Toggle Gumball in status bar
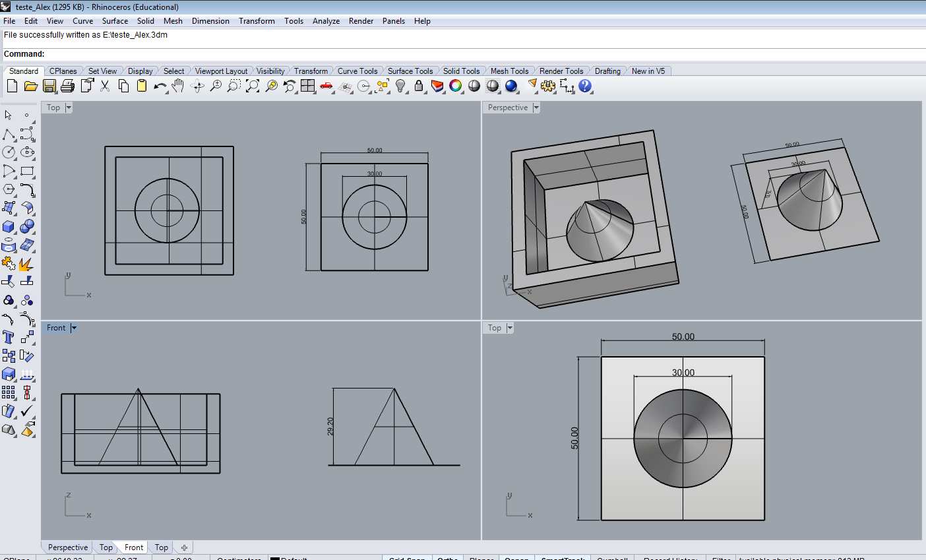 coord(612,558)
